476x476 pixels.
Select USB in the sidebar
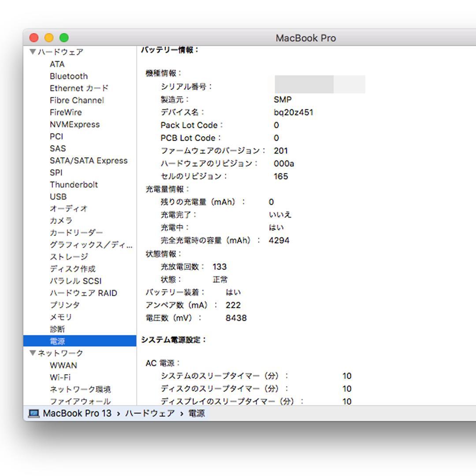(x=58, y=197)
